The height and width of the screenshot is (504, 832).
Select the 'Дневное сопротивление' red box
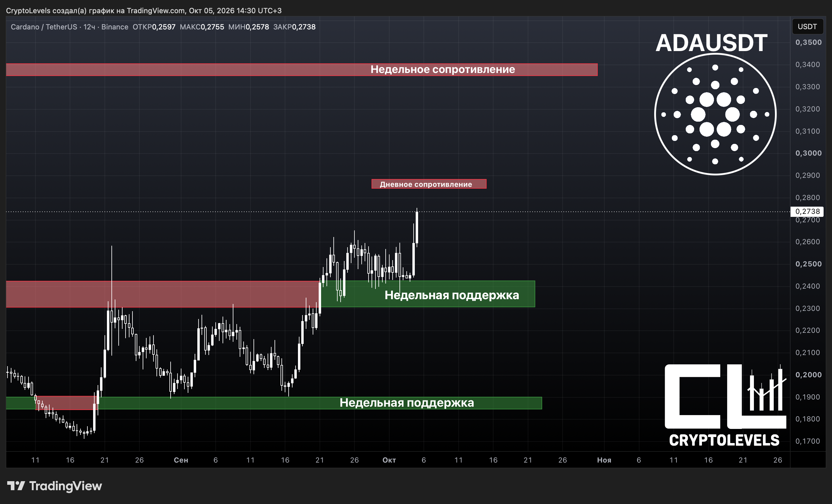tap(429, 184)
